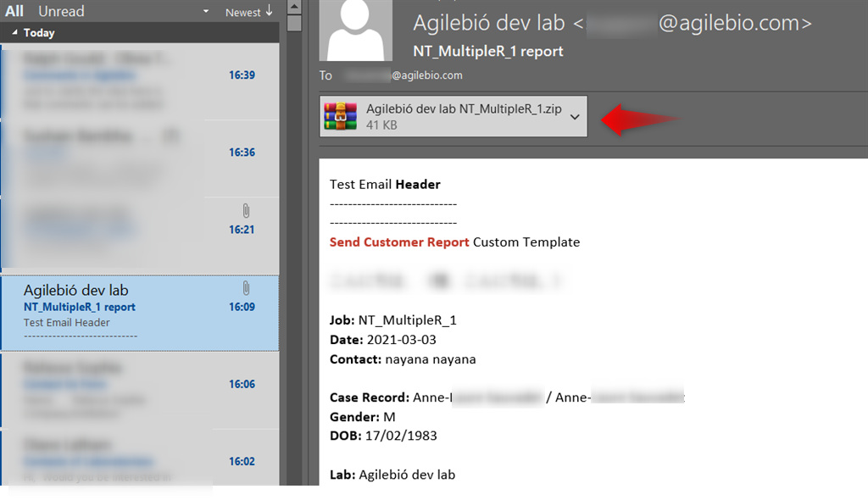Open the email received at 16:06
The image size is (868, 500).
140,391
